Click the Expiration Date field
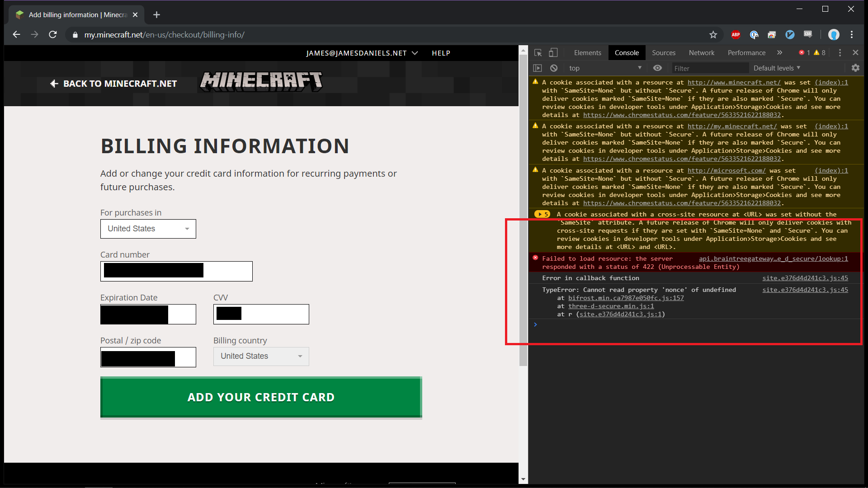This screenshot has height=488, width=868. [x=148, y=314]
